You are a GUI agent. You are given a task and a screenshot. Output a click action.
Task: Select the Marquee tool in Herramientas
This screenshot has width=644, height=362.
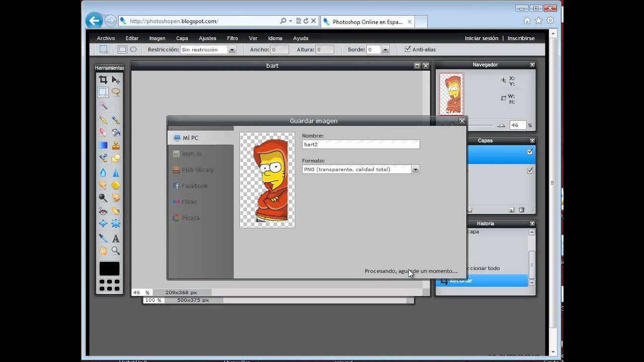pos(103,92)
